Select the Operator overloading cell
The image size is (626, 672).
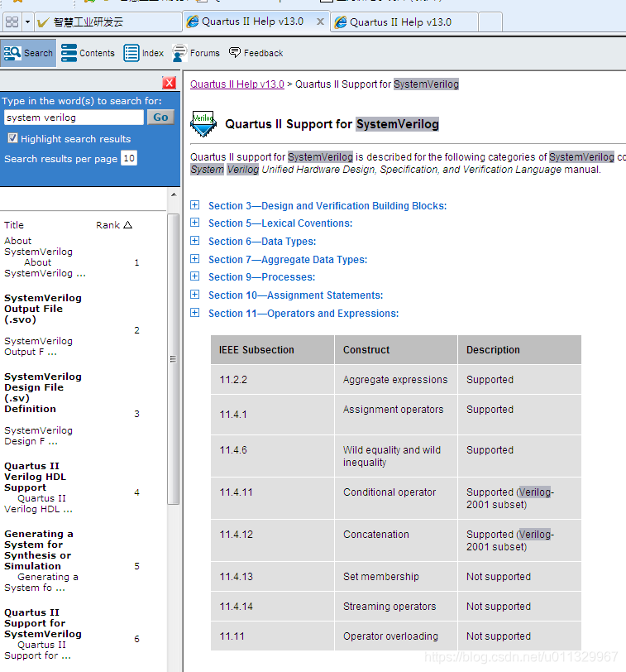(x=396, y=636)
